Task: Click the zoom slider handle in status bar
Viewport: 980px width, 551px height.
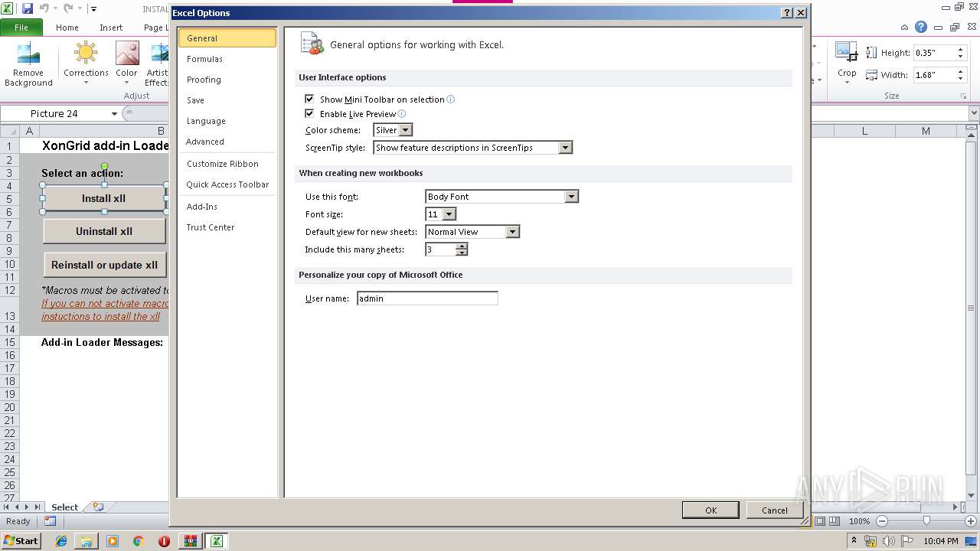Action: point(926,521)
